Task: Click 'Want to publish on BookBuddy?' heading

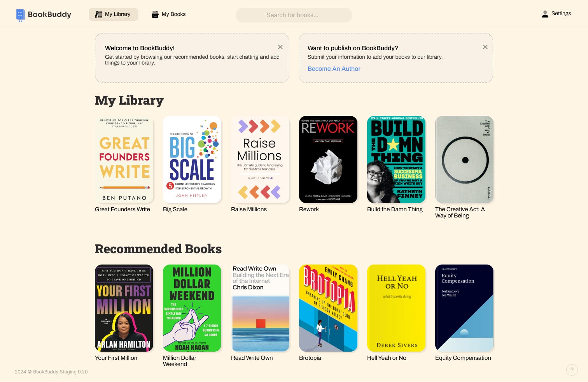Action: point(353,48)
